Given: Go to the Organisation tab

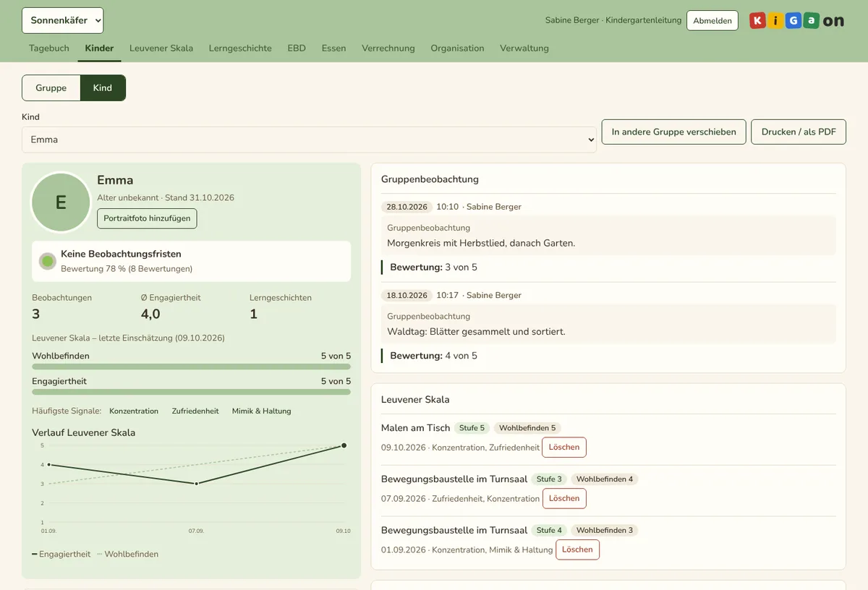Looking at the screenshot, I should coord(457,48).
